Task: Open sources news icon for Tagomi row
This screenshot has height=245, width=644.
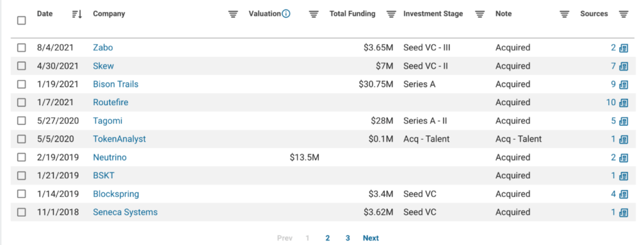Action: (x=624, y=122)
